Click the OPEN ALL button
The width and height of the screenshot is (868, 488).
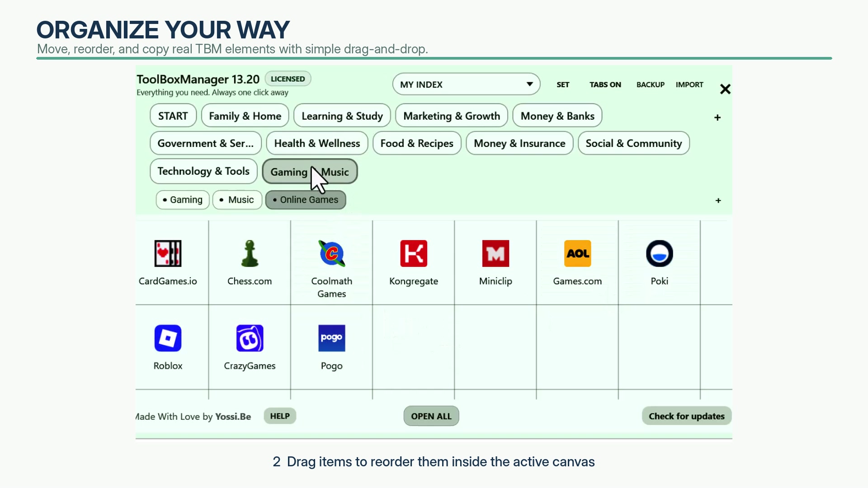tap(431, 416)
